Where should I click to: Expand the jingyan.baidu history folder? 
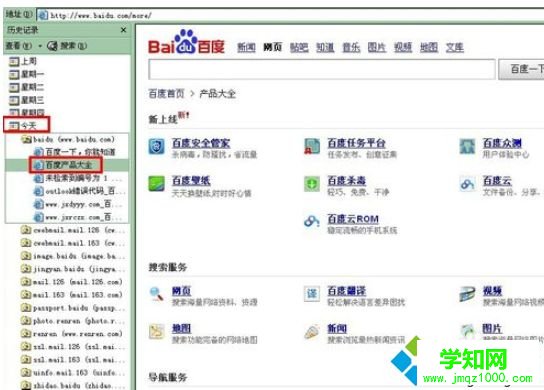point(72,269)
